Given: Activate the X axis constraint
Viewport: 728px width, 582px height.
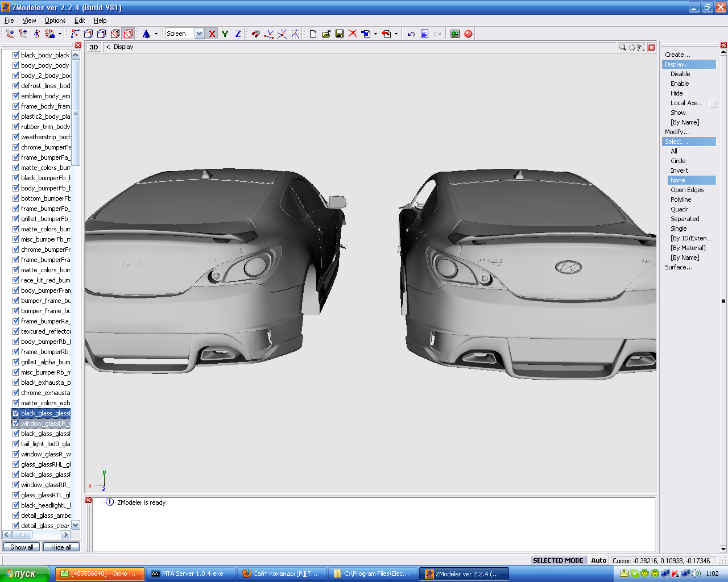Looking at the screenshot, I should tap(212, 34).
